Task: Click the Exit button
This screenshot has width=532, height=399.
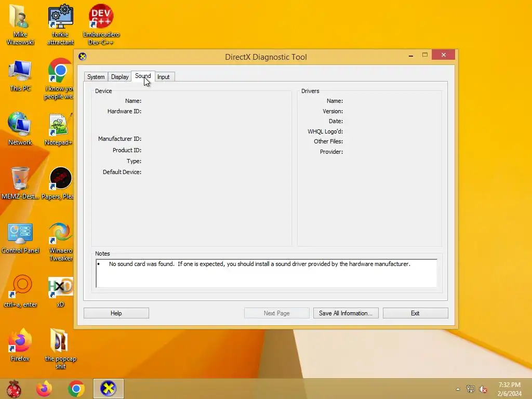Action: coord(415,313)
